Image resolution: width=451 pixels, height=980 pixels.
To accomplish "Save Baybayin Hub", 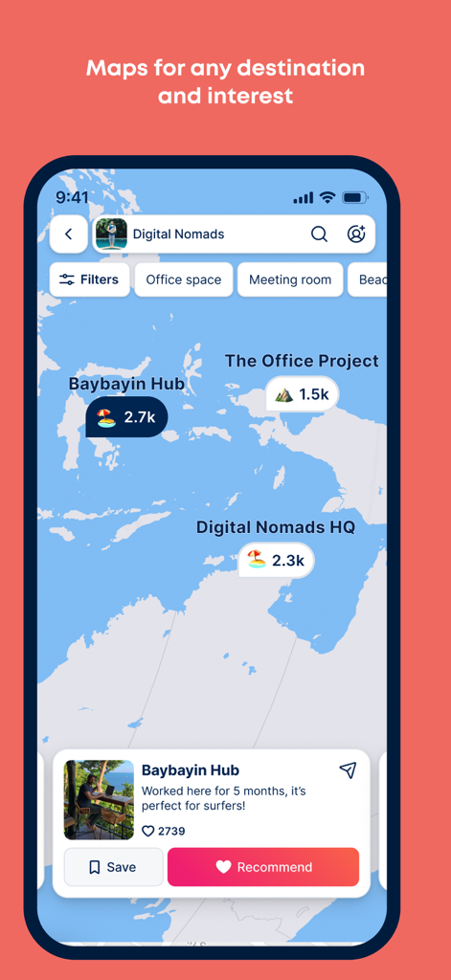I will (114, 867).
